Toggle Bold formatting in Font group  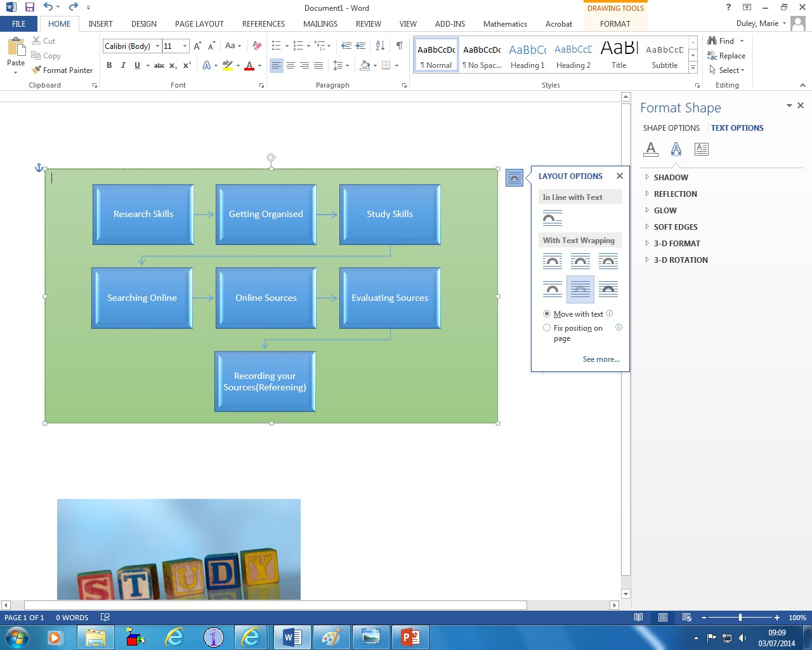pyautogui.click(x=109, y=65)
